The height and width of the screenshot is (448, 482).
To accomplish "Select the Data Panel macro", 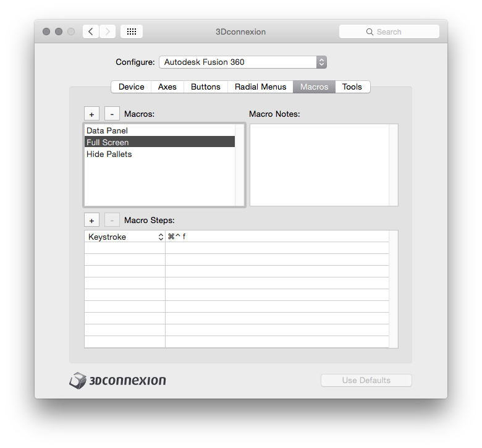I will [159, 130].
